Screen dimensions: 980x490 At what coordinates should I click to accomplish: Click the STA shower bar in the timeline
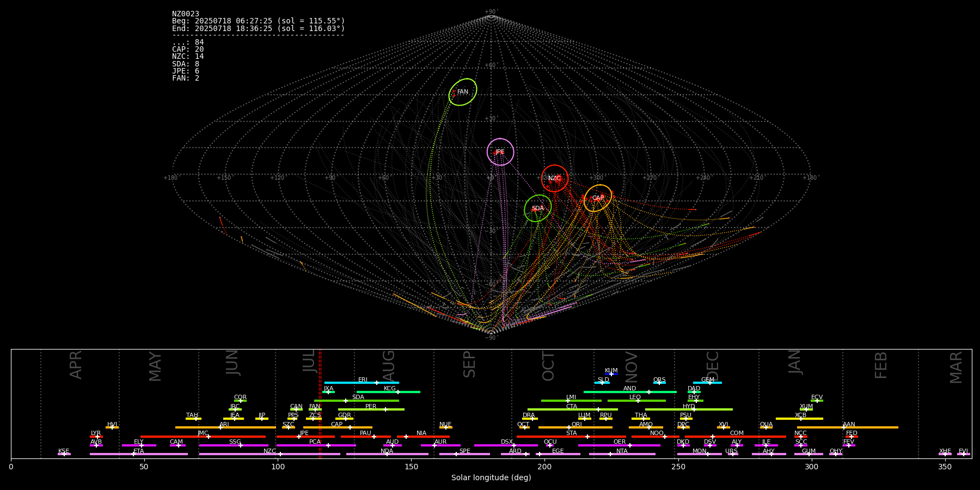pos(571,436)
